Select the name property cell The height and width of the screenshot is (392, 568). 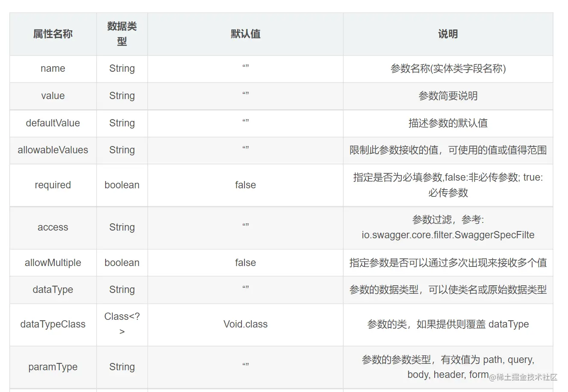[53, 69]
